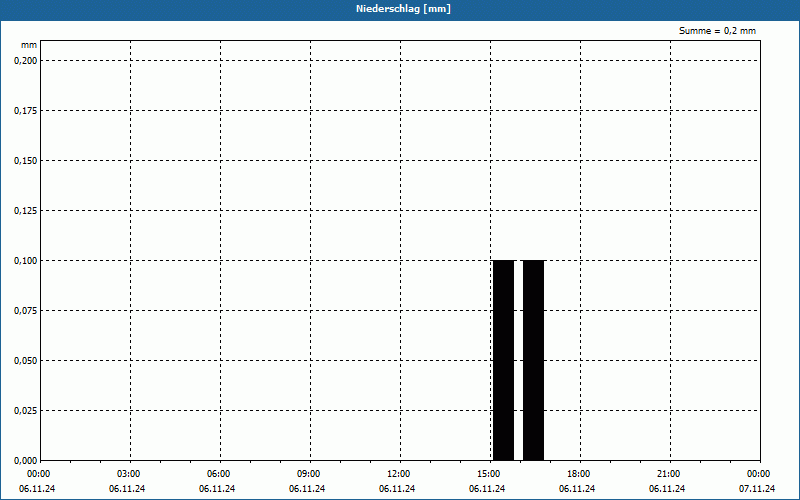
Task: Click the 0,200 y-axis label
Action: point(26,61)
